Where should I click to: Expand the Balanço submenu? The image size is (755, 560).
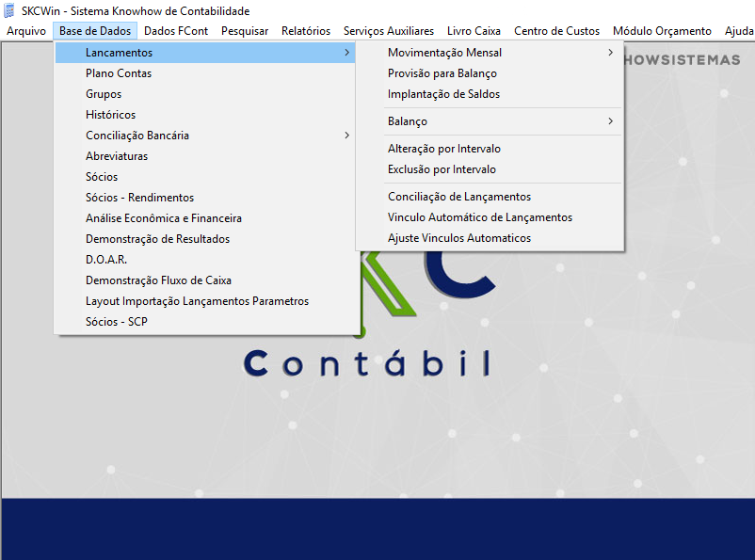pos(408,121)
